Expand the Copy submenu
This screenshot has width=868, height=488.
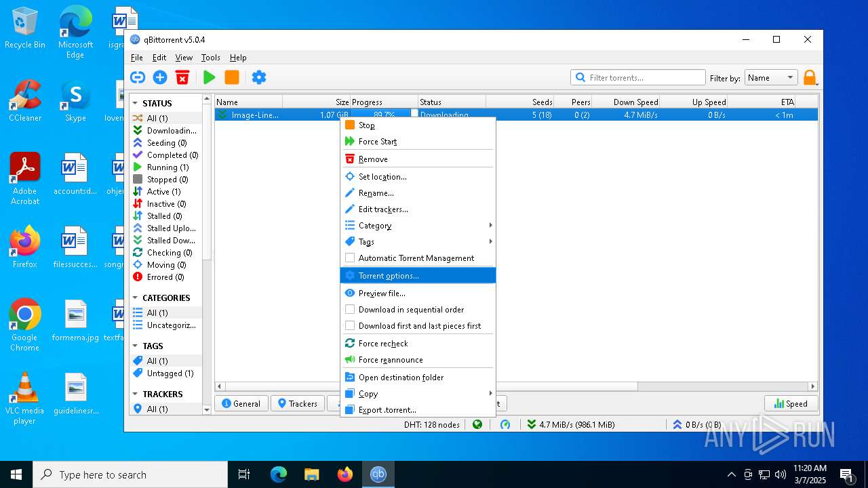coord(418,393)
